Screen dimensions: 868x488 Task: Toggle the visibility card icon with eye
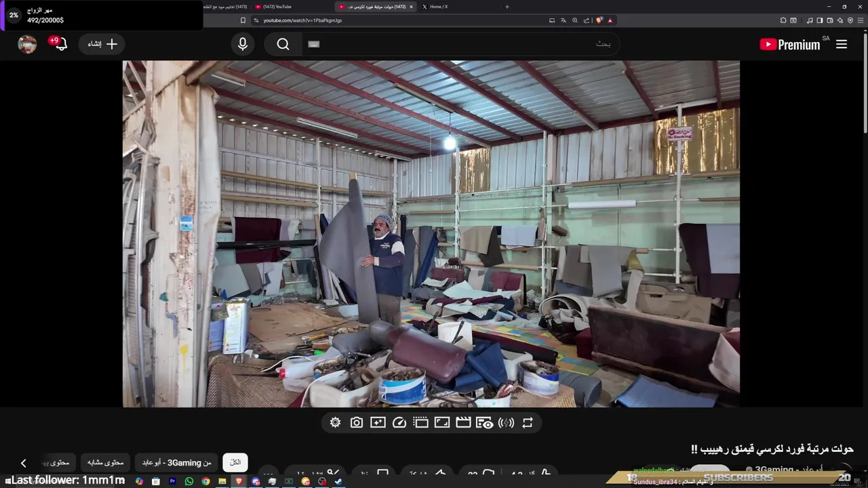click(484, 422)
